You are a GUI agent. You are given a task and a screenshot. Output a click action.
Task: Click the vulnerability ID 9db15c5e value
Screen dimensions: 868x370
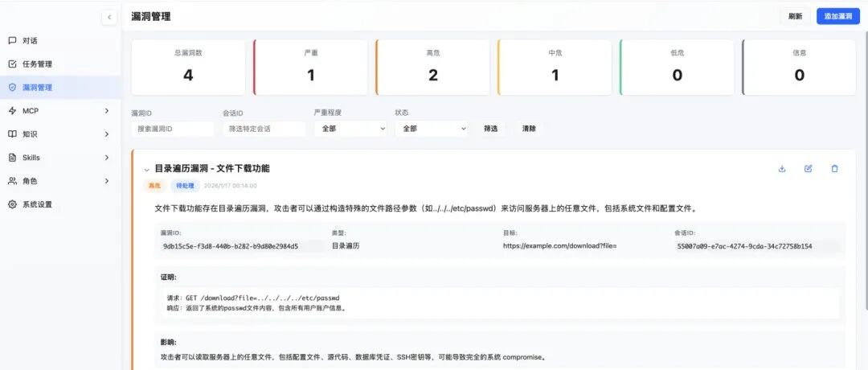pos(231,246)
